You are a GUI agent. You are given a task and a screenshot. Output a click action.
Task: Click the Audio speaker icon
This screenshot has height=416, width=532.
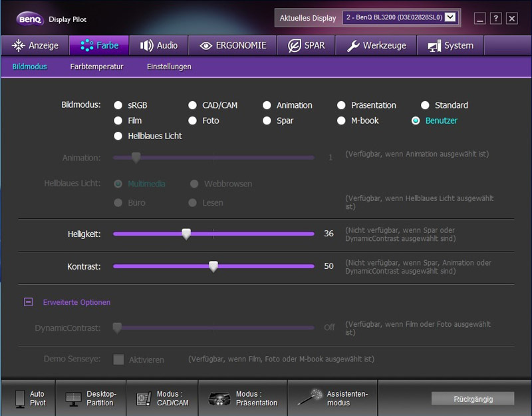[146, 45]
